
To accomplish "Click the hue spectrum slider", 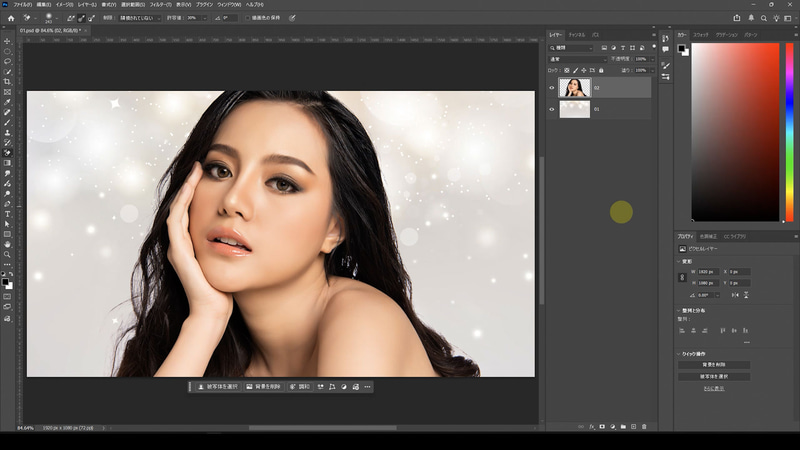I will click(x=789, y=132).
